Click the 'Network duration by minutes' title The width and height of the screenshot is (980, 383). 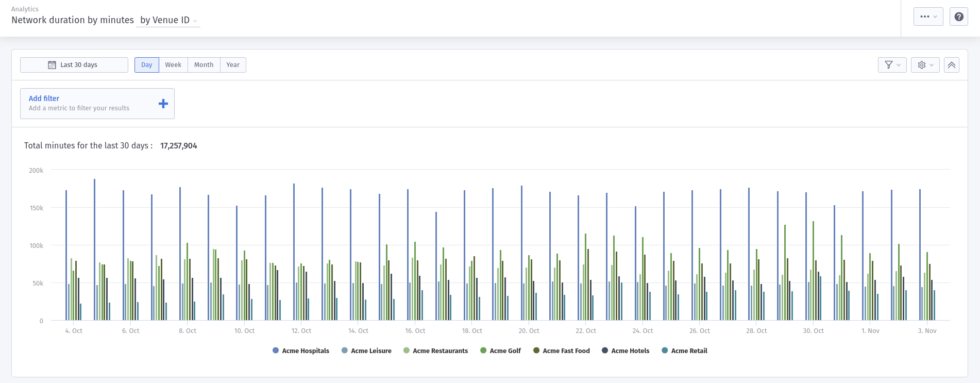73,20
